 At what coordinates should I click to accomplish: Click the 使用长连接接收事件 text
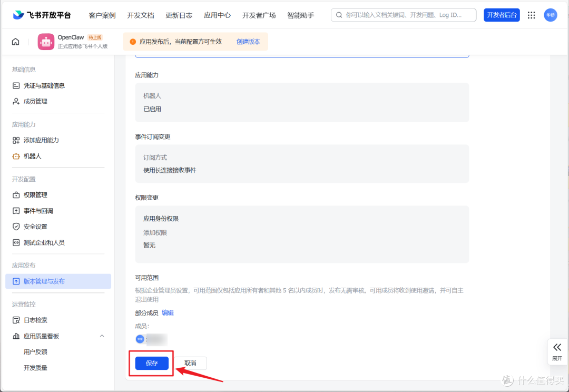click(x=170, y=170)
